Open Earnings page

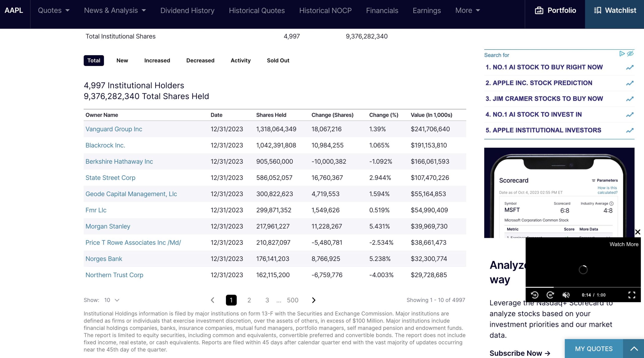pos(427,11)
